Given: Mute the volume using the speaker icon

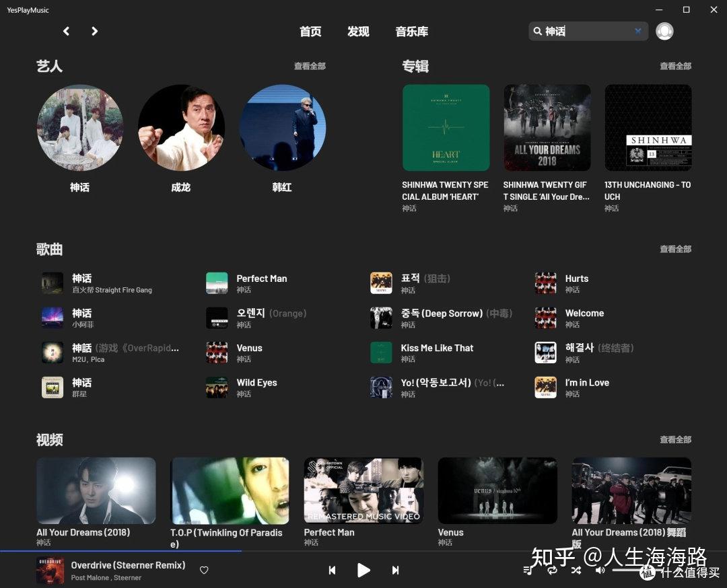Looking at the screenshot, I should pos(599,570).
